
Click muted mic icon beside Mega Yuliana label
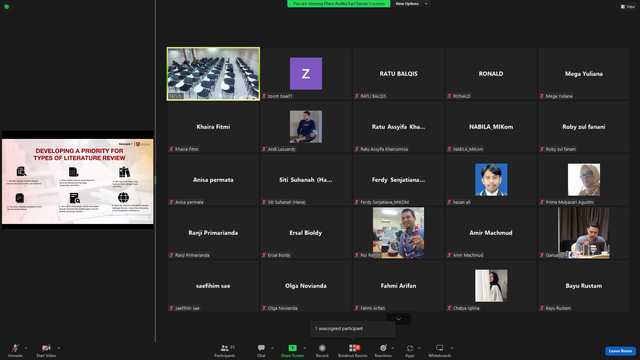point(542,96)
